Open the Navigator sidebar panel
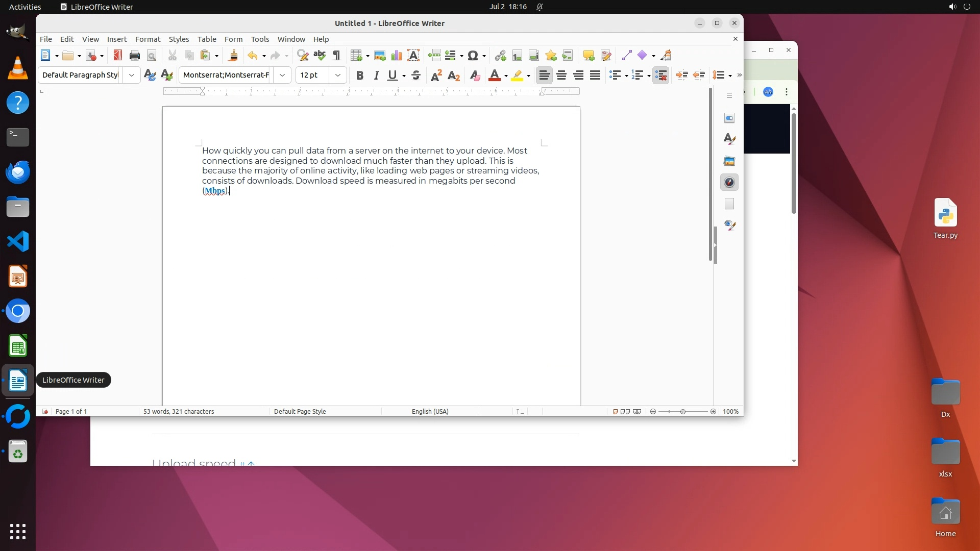The height and width of the screenshot is (551, 980). pyautogui.click(x=729, y=183)
